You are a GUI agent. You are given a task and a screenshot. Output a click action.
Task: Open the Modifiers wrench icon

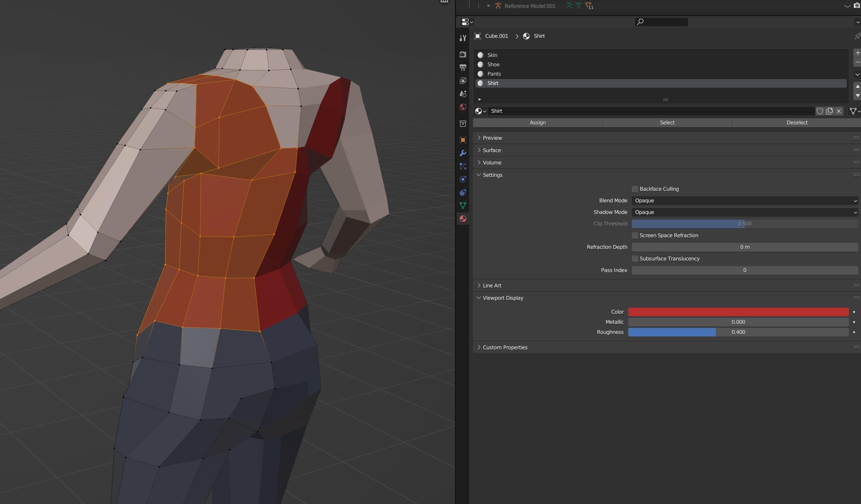463,153
